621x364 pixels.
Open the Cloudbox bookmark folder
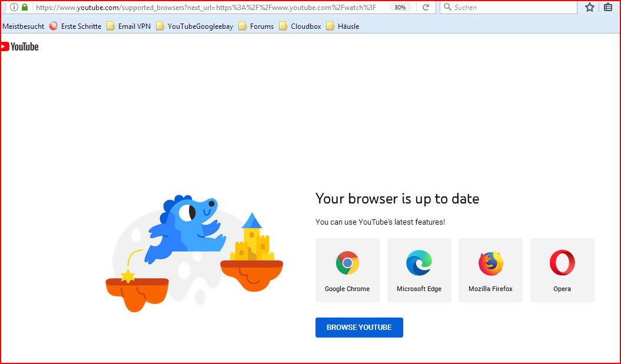tap(300, 26)
